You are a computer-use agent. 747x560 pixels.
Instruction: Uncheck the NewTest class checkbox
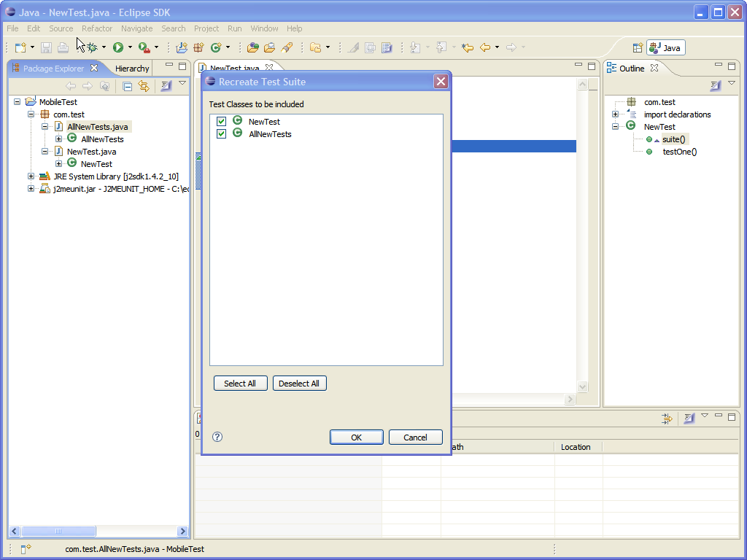[222, 122]
